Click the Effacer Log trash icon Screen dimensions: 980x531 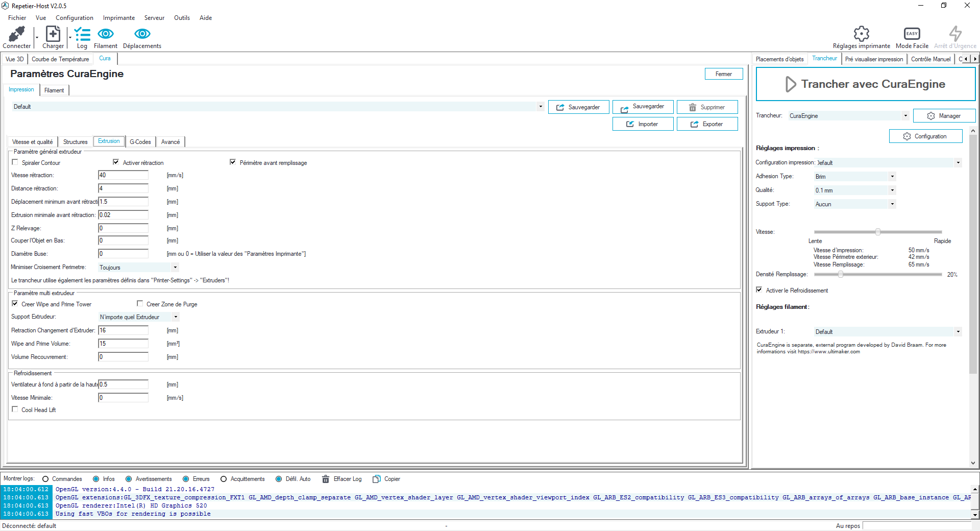point(326,479)
